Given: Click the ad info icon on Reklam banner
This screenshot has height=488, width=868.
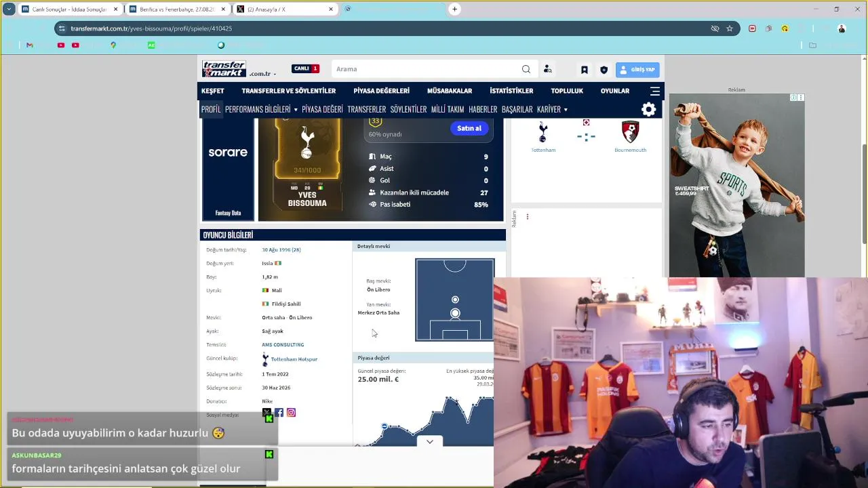Looking at the screenshot, I should pos(793,98).
